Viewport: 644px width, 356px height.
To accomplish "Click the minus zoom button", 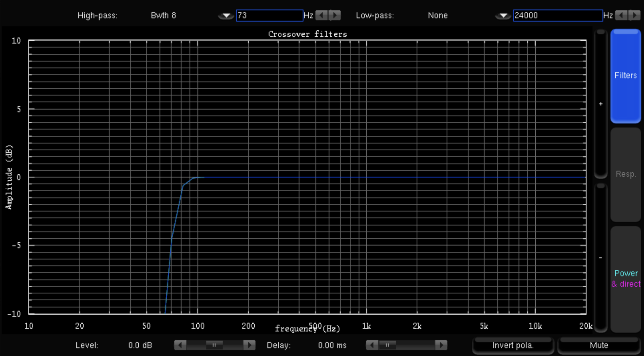I will (601, 258).
